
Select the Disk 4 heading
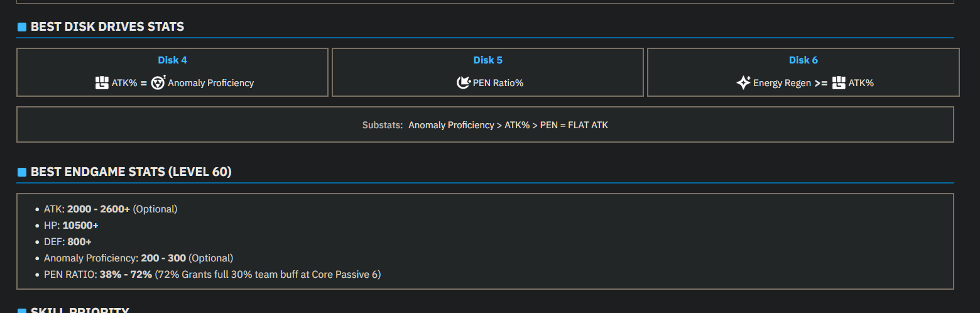tap(172, 60)
